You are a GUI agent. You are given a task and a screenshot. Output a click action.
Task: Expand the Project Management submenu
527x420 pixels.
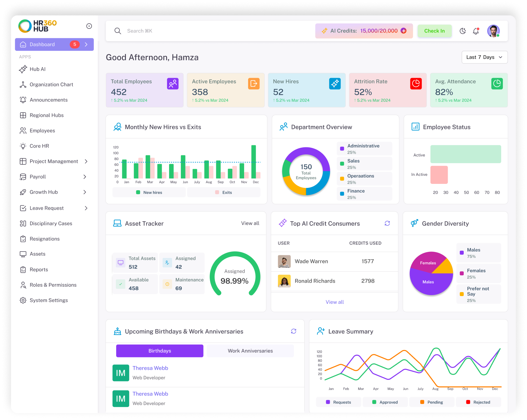coord(86,161)
